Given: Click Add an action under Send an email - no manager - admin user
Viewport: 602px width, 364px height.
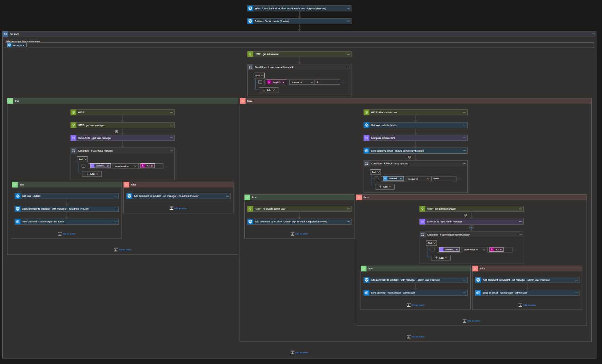Looking at the screenshot, I should [x=527, y=305].
